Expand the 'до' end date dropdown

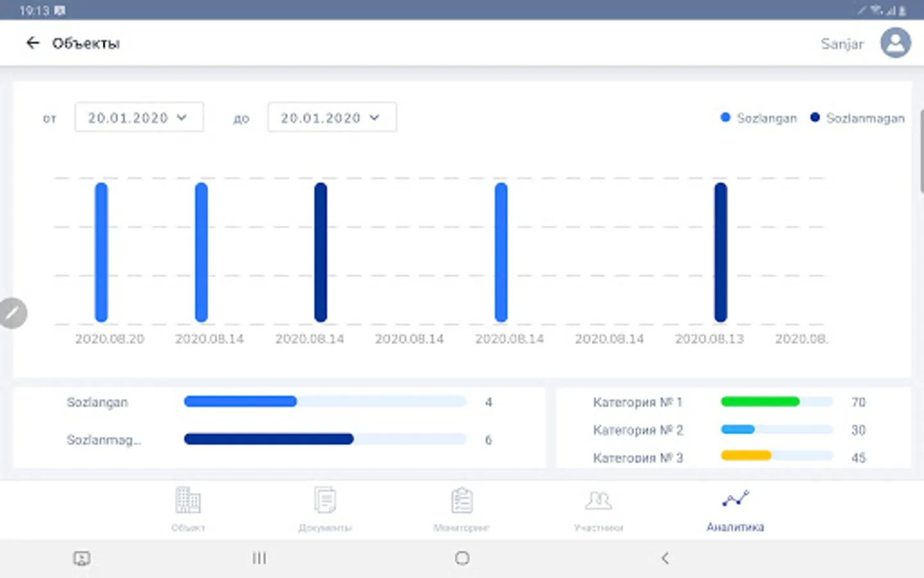[x=332, y=118]
